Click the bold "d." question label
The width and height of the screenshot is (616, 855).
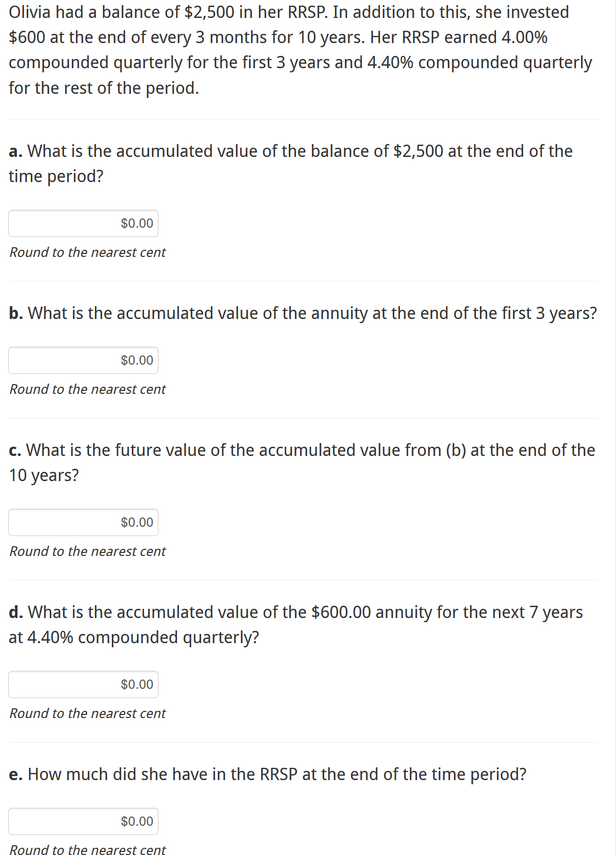pos(16,612)
